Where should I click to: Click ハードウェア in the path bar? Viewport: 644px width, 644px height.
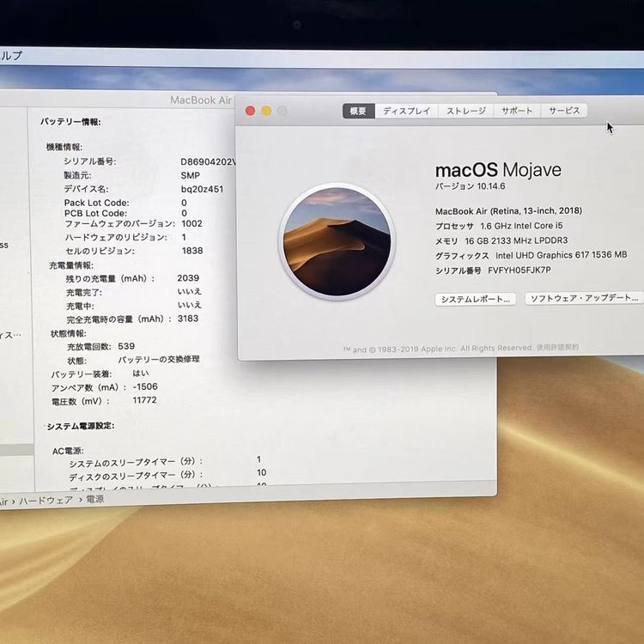pyautogui.click(x=46, y=501)
